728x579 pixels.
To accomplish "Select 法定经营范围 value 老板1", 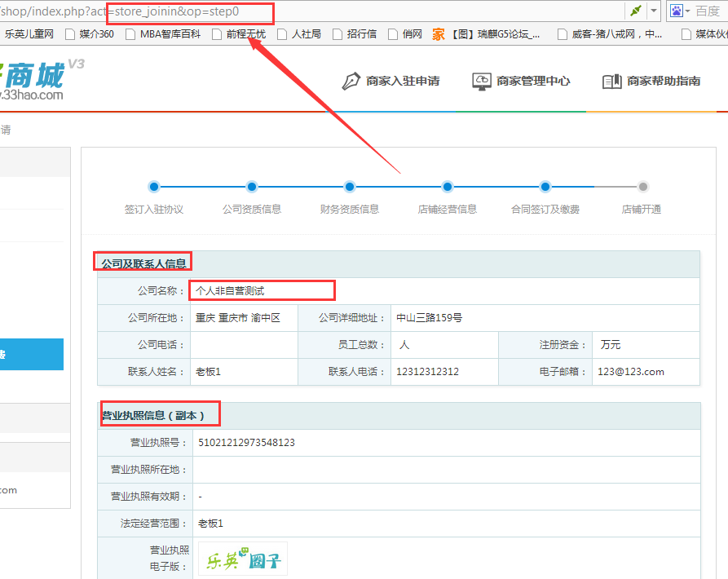I will [x=211, y=524].
